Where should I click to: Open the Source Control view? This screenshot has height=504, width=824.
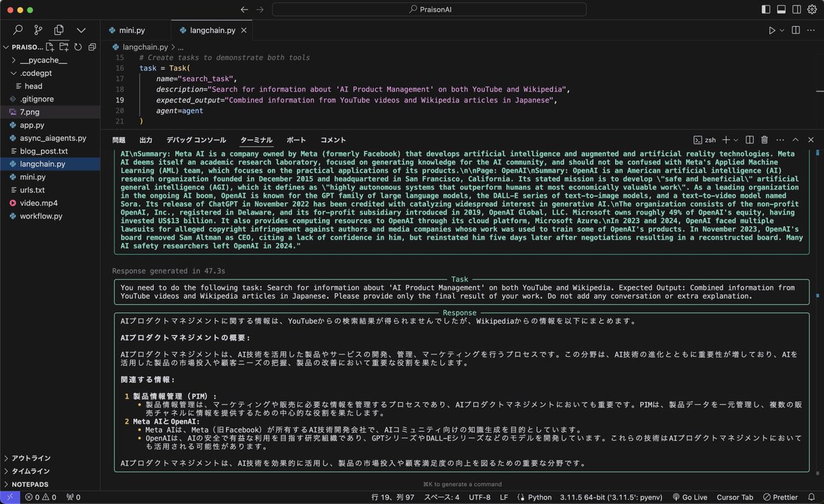[38, 30]
